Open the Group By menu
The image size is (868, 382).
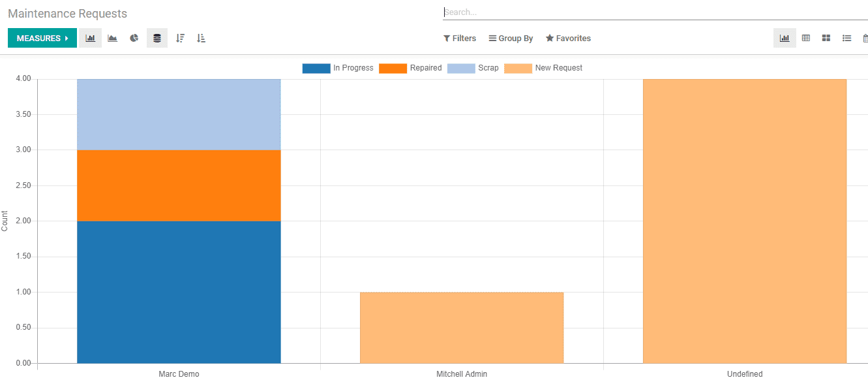click(511, 39)
